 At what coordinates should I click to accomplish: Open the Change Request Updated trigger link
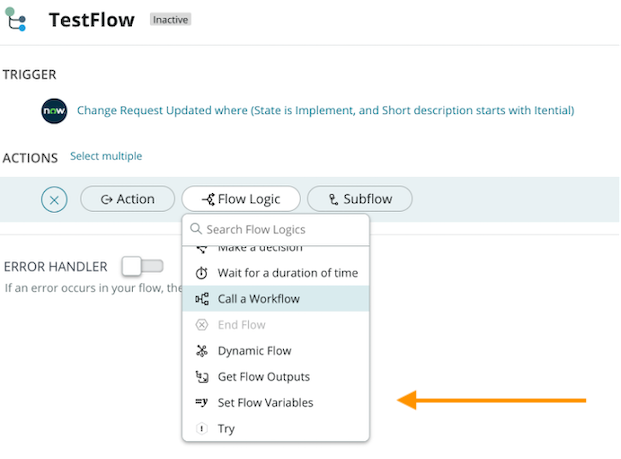point(325,110)
